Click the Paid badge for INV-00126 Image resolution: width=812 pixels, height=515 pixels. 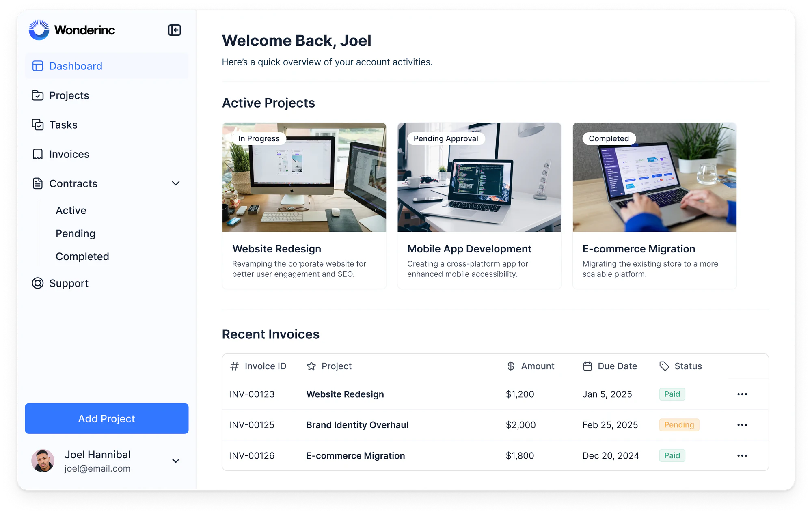coord(672,456)
